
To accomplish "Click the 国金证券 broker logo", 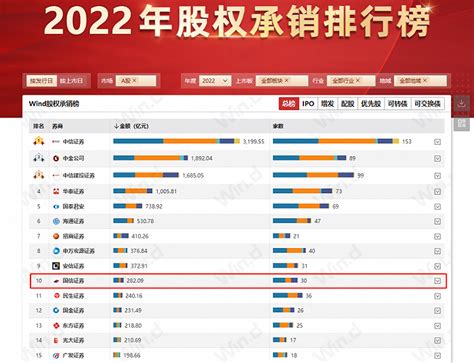I will point(56,310).
